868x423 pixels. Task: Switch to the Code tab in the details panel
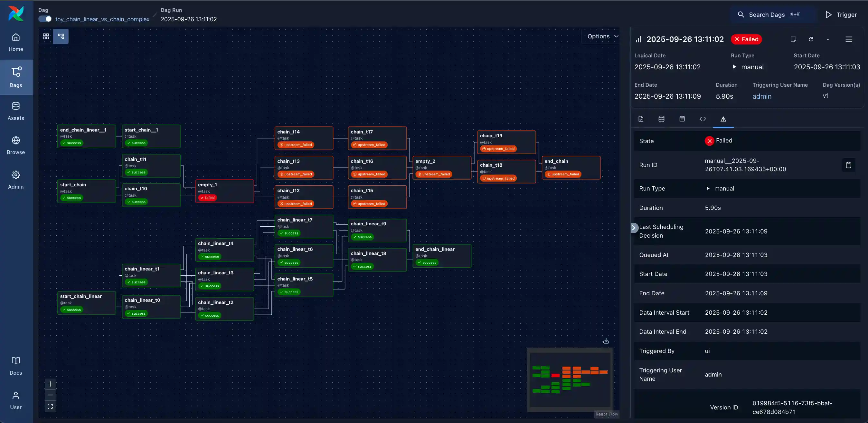(703, 119)
